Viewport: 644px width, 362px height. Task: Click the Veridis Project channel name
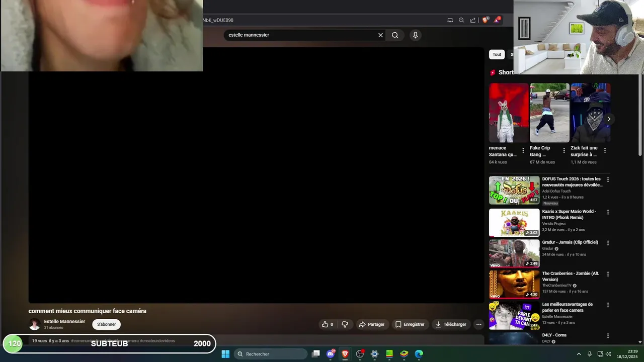click(x=553, y=224)
